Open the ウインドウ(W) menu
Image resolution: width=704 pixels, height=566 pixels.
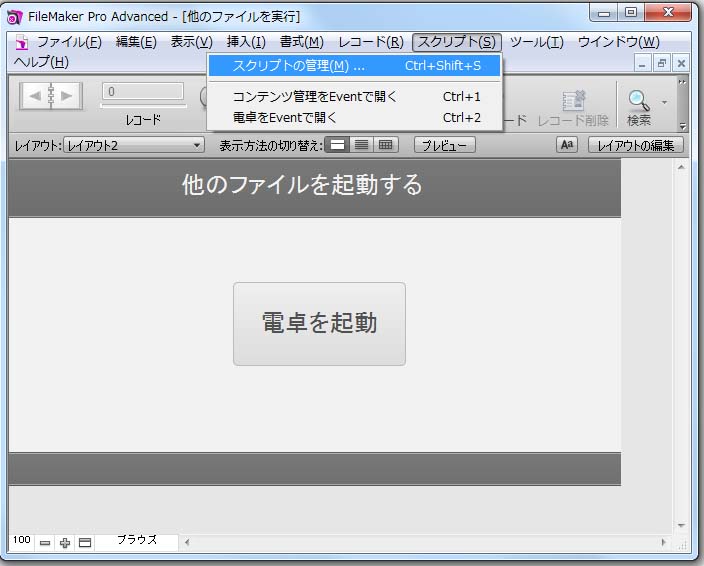618,42
